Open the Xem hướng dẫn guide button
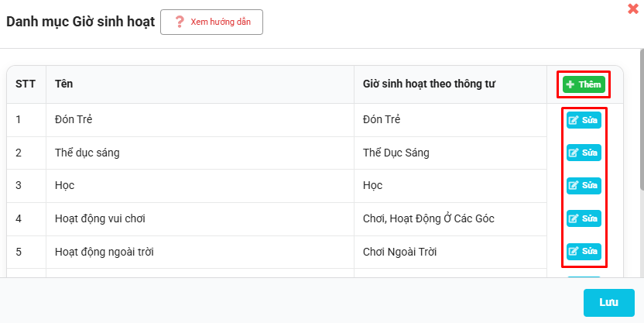The image size is (644, 323). click(211, 22)
